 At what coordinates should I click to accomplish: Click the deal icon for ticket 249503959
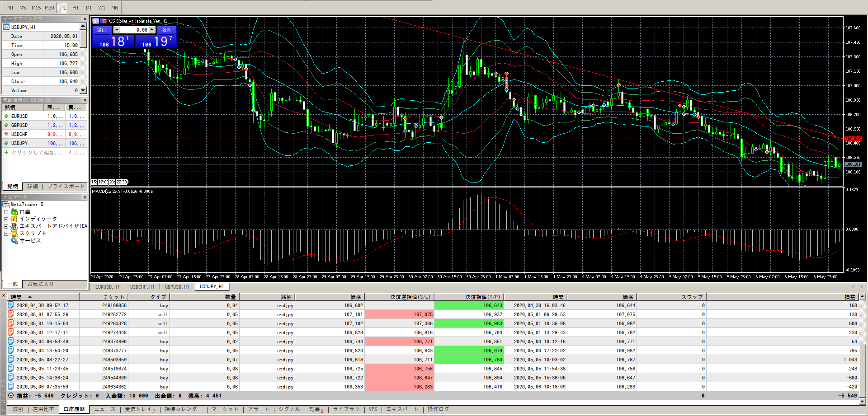point(11,360)
